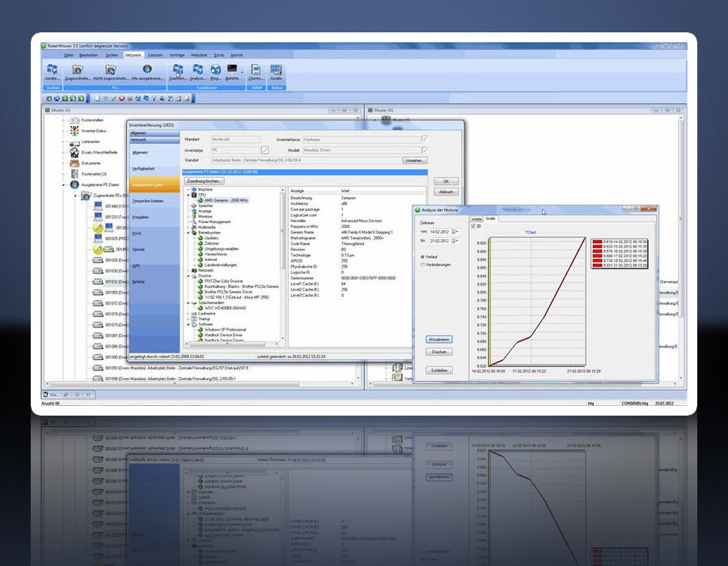
Task: Click the Abbruch button
Action: (447, 192)
